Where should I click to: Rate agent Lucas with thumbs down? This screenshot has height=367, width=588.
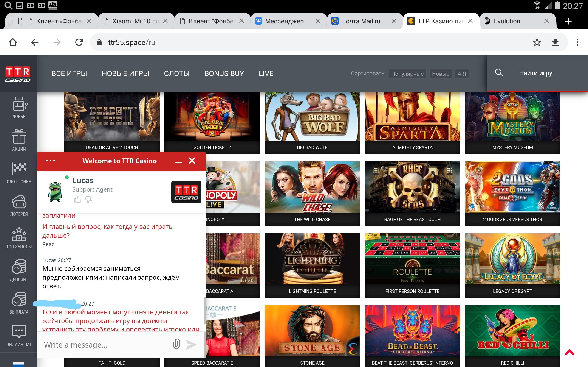[89, 200]
